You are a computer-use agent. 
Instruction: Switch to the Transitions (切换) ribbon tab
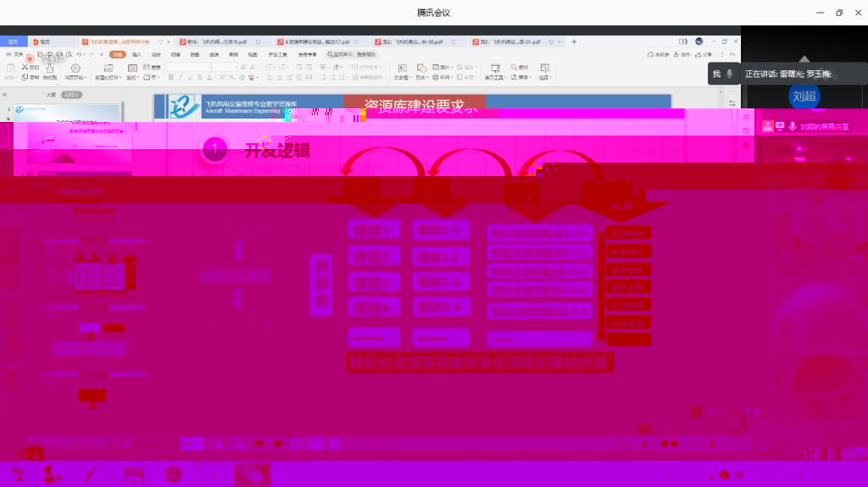175,55
